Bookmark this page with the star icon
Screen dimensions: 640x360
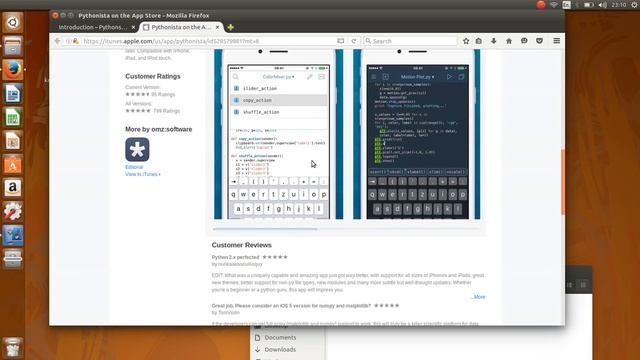466,41
